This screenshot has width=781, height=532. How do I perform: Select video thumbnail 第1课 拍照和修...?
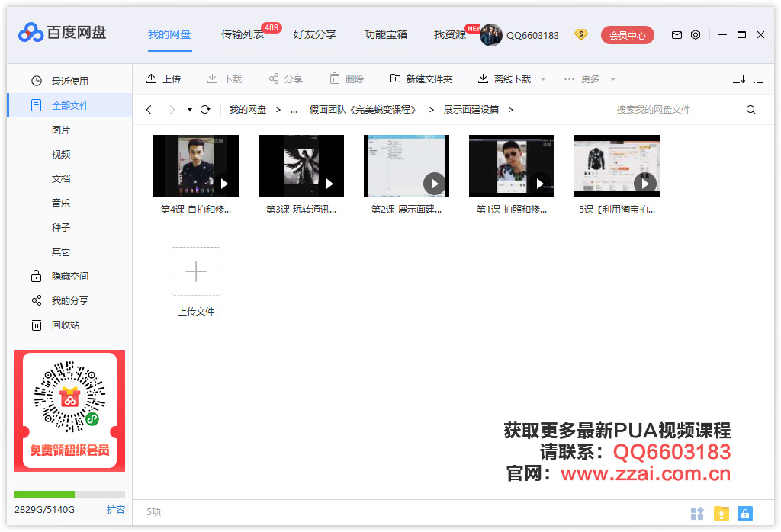pyautogui.click(x=512, y=165)
